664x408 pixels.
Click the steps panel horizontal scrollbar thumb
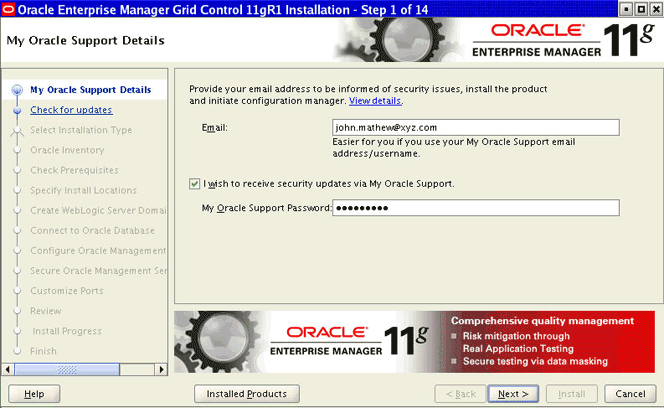click(67, 369)
